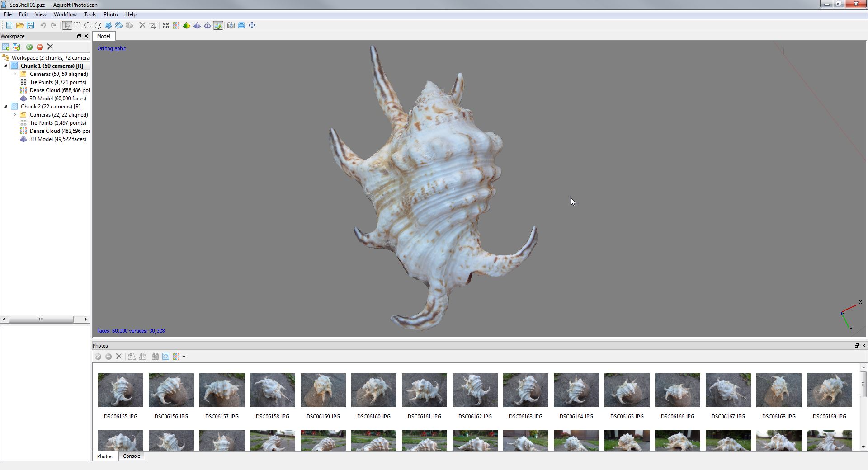Viewport: 868px width, 470px height.
Task: Disable selected cameras in Photos pane
Action: coord(108,357)
